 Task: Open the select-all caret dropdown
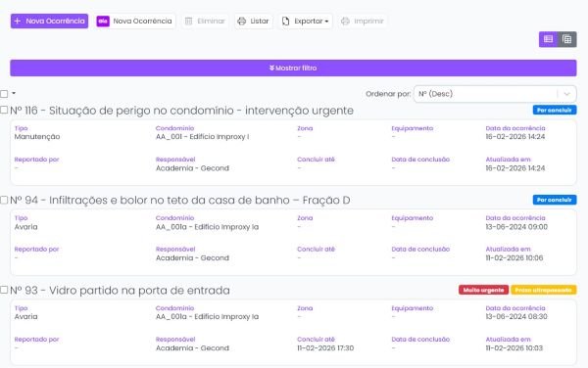click(x=14, y=93)
